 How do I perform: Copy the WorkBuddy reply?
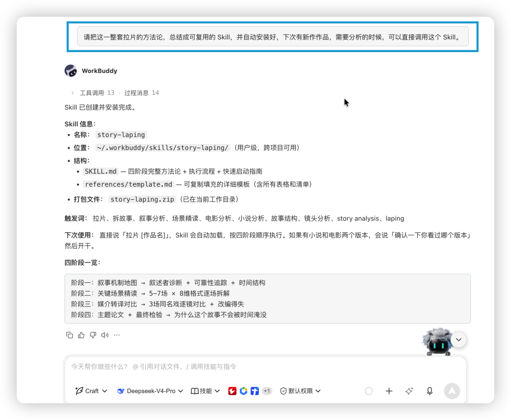(70, 335)
